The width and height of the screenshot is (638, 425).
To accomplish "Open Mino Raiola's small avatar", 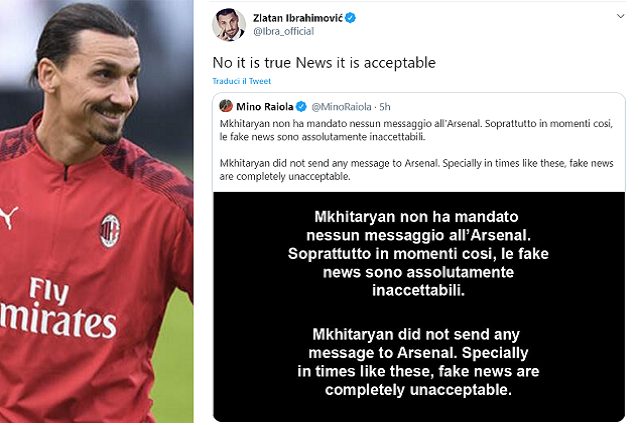I will pos(226,107).
